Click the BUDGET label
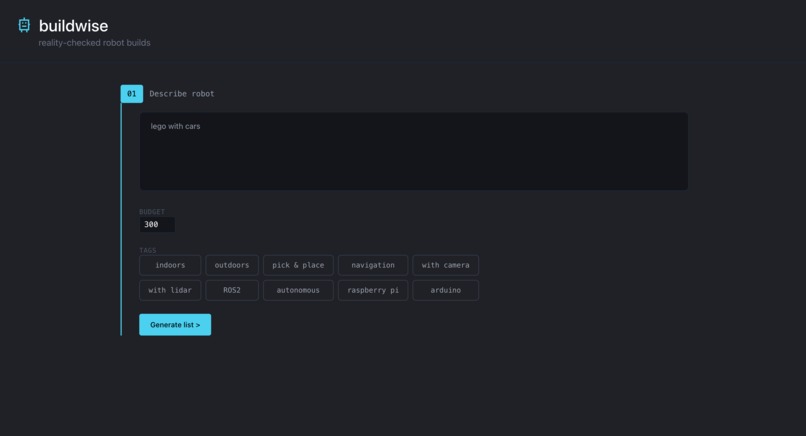This screenshot has width=806, height=436. point(152,212)
